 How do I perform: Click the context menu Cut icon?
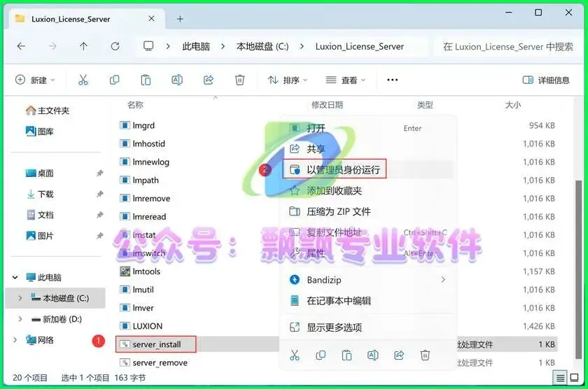[295, 355]
